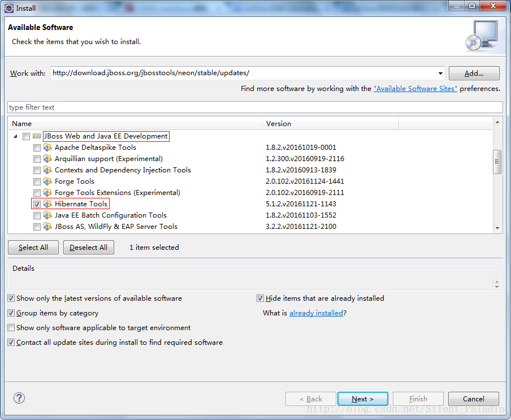Click the Hibernate Tools feature icon
The height and width of the screenshot is (420, 511).
(47, 204)
